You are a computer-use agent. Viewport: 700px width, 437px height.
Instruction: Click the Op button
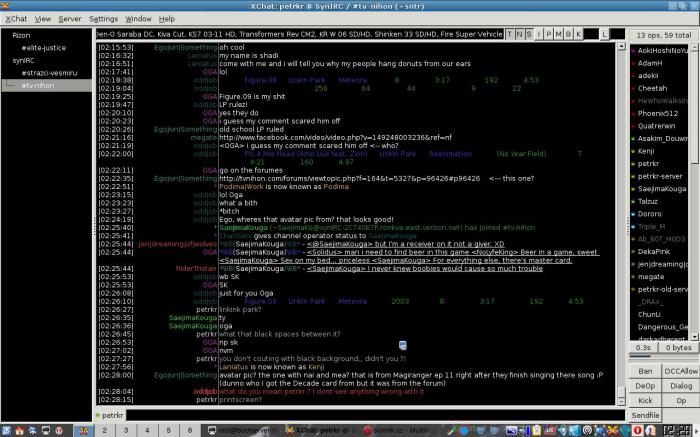click(681, 400)
